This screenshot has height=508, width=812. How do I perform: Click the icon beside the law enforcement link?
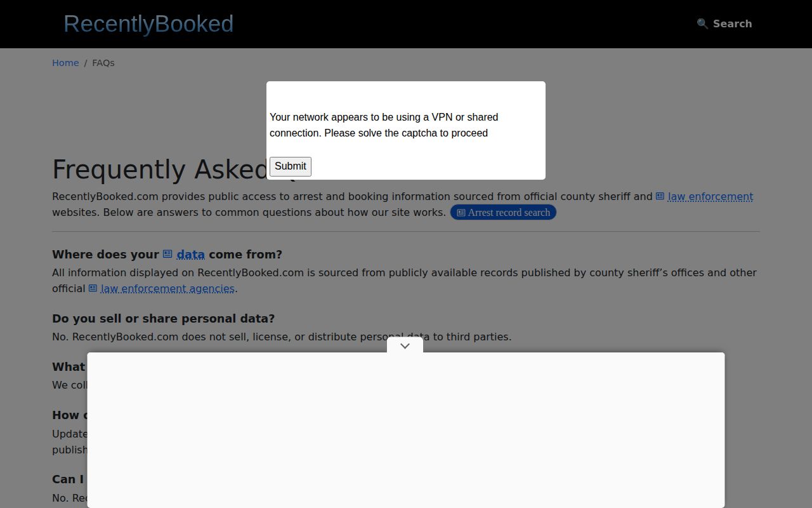pyautogui.click(x=660, y=197)
